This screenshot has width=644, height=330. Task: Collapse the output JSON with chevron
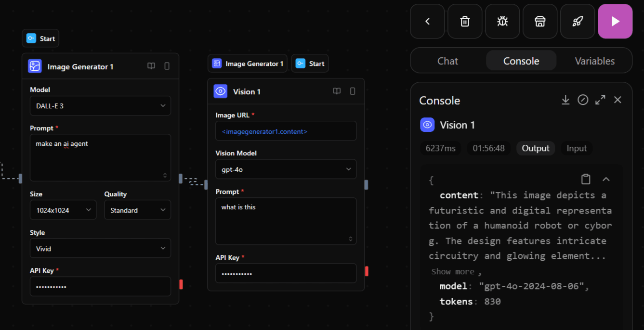click(606, 179)
